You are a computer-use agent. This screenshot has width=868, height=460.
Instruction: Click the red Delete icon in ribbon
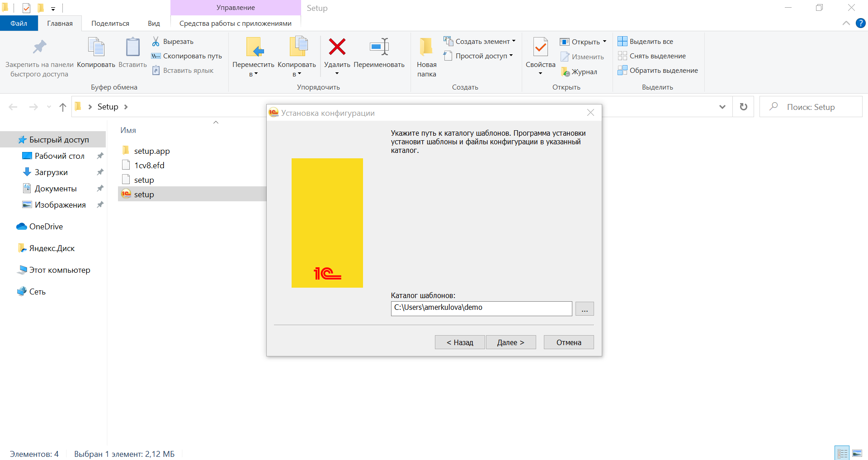[337, 47]
